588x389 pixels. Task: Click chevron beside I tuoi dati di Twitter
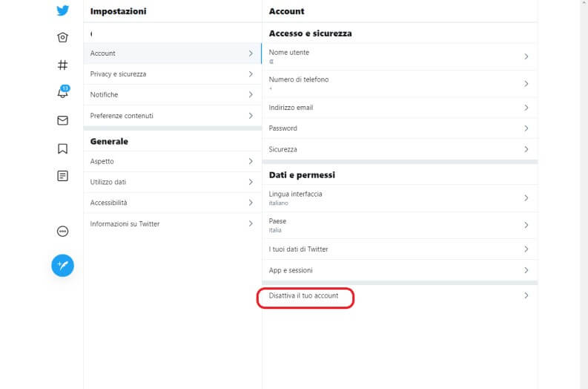526,249
